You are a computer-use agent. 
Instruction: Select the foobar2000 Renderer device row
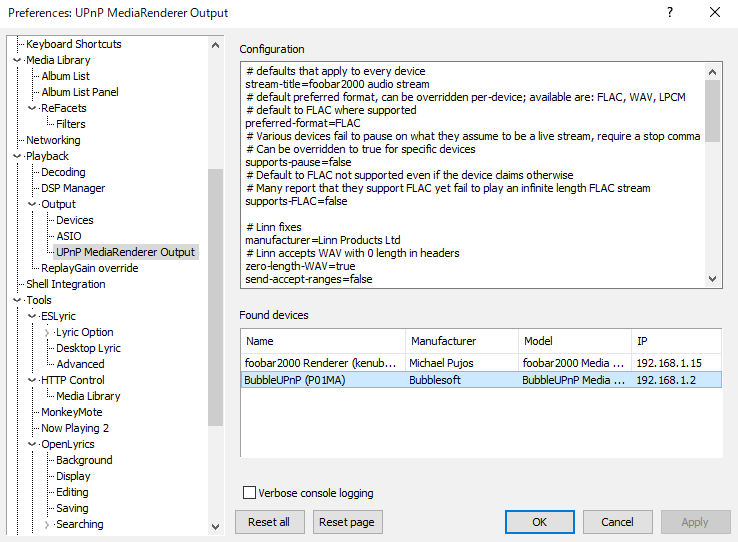tap(481, 363)
